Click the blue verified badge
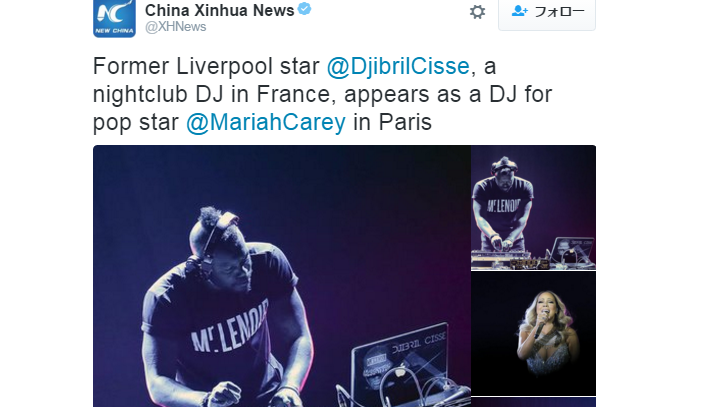This screenshot has height=407, width=706. point(305,9)
